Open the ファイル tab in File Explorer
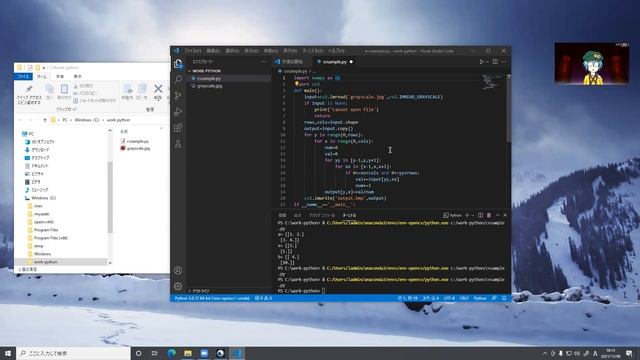This screenshot has width=640, height=360. point(23,76)
